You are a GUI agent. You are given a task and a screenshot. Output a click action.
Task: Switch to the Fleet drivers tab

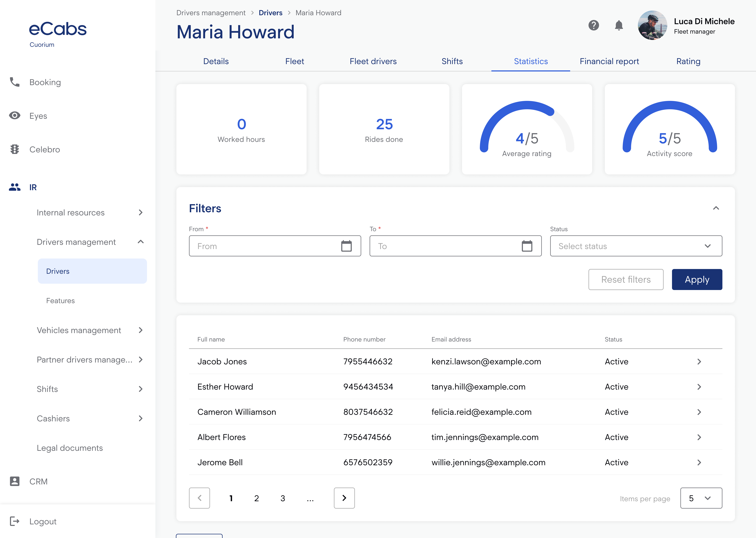pyautogui.click(x=373, y=61)
